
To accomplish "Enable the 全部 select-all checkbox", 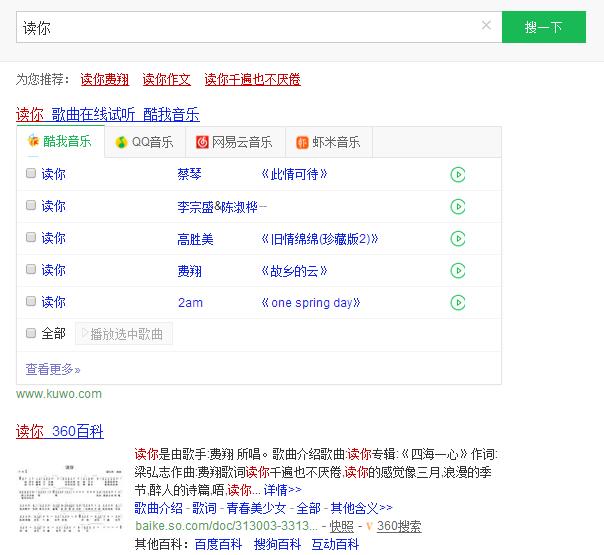I will [31, 333].
